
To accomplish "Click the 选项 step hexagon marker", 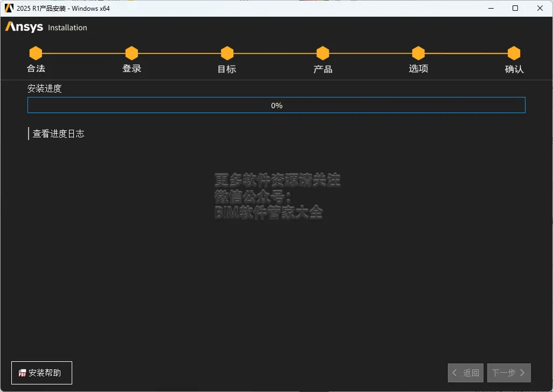I will pyautogui.click(x=418, y=53).
